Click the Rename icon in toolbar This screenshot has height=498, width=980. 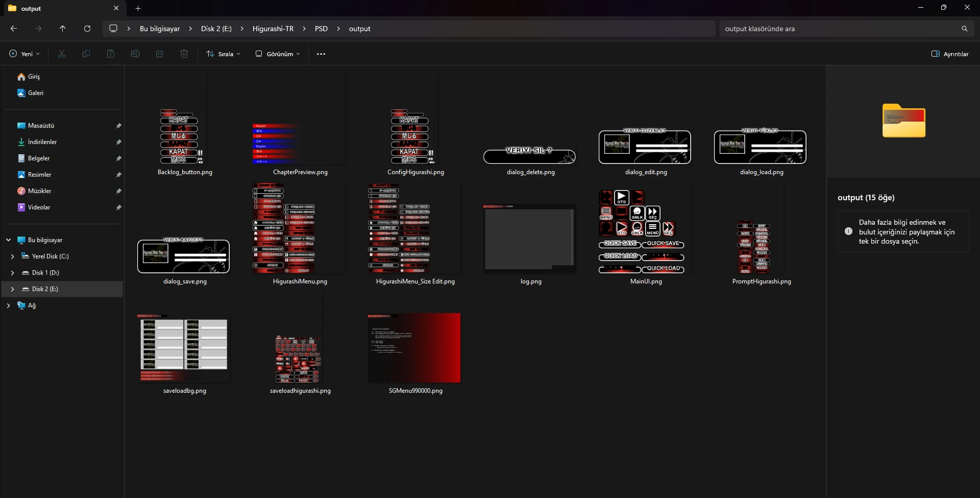tap(135, 54)
